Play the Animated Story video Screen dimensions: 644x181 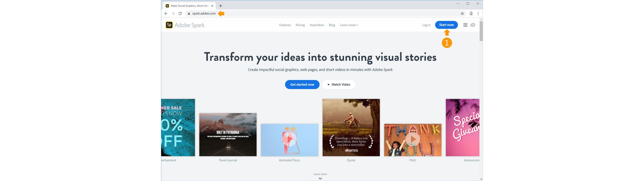pos(289,140)
